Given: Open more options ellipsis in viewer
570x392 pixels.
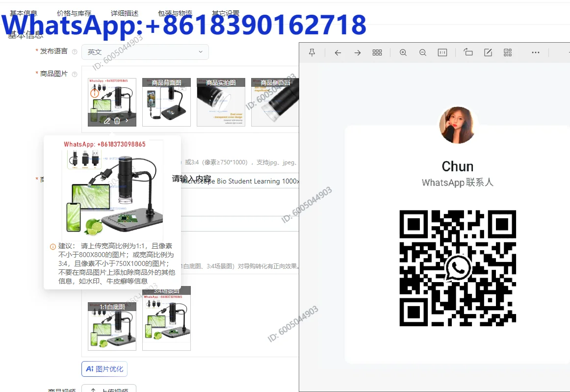Looking at the screenshot, I should click(536, 52).
